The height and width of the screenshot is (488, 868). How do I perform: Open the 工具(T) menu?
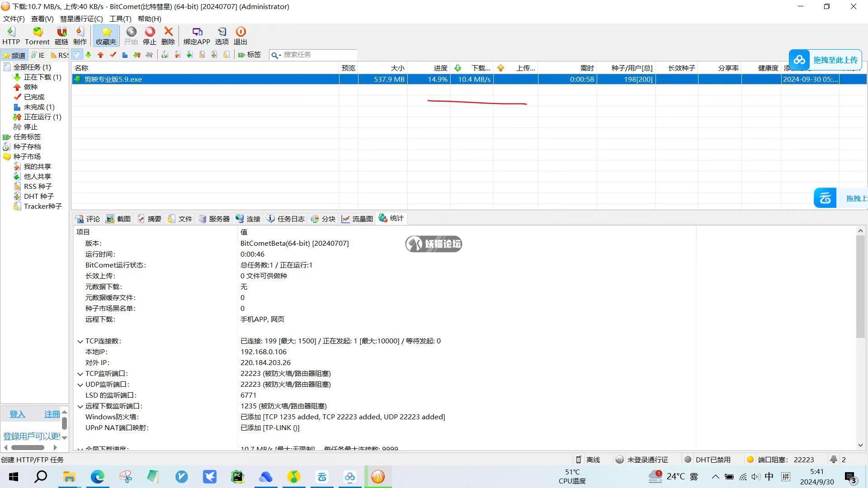coord(120,19)
